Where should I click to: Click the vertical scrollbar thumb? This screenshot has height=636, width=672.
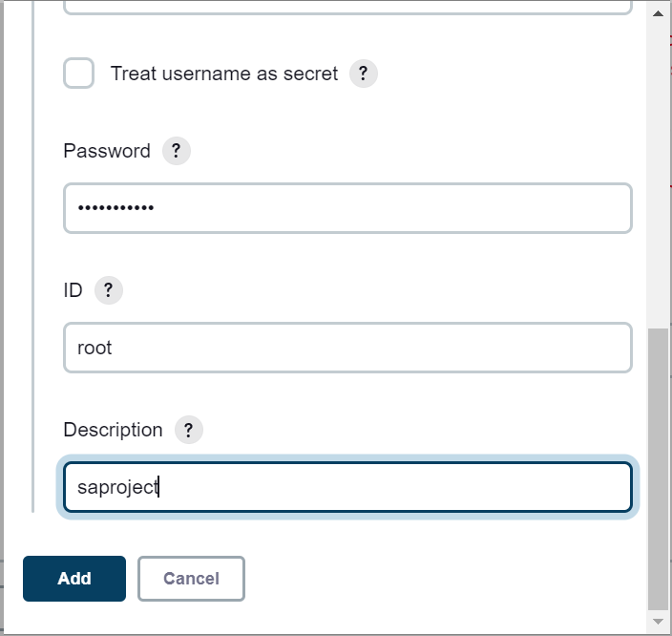(658, 469)
